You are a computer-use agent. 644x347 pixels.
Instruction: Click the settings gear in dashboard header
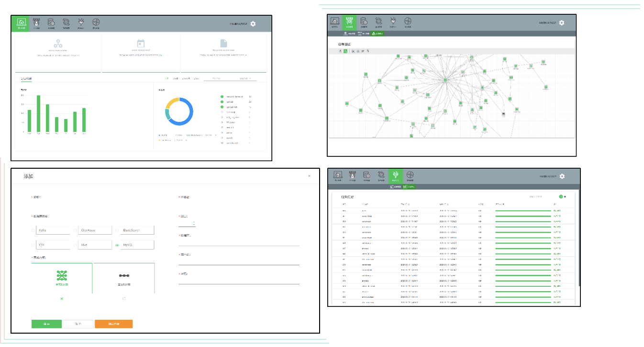tap(253, 23)
